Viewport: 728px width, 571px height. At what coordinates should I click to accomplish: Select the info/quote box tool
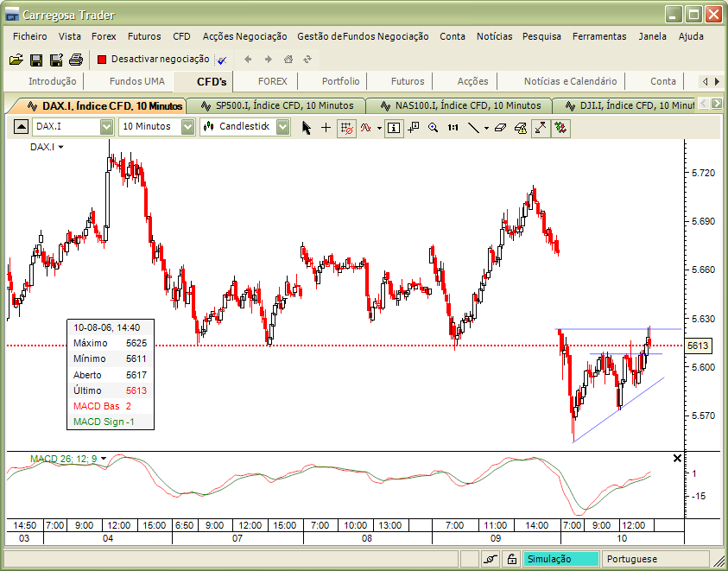393,127
